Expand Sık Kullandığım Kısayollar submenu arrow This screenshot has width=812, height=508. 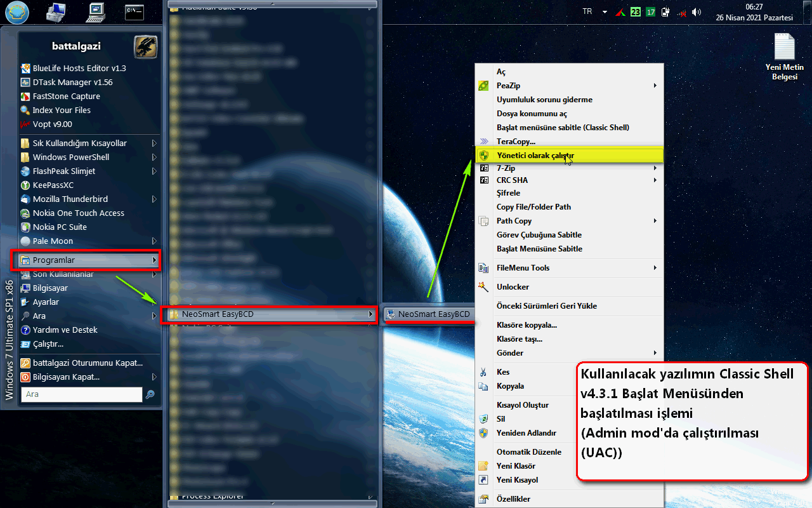pyautogui.click(x=154, y=143)
